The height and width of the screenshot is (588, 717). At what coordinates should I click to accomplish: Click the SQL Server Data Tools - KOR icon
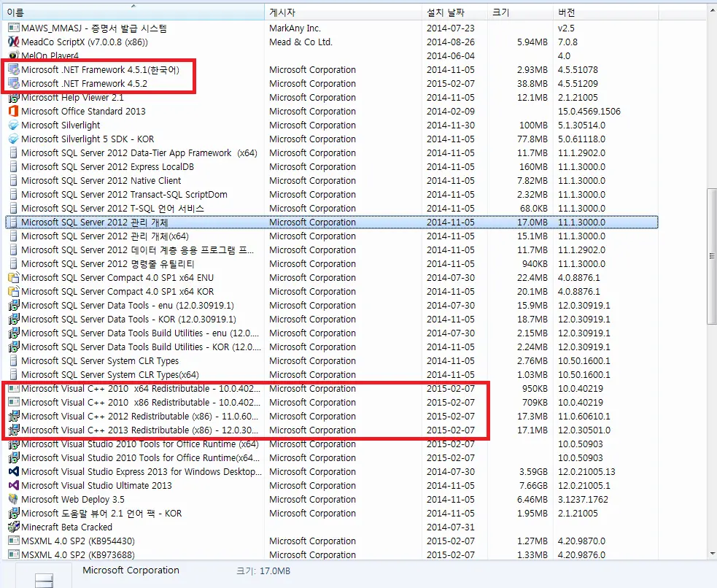click(14, 319)
